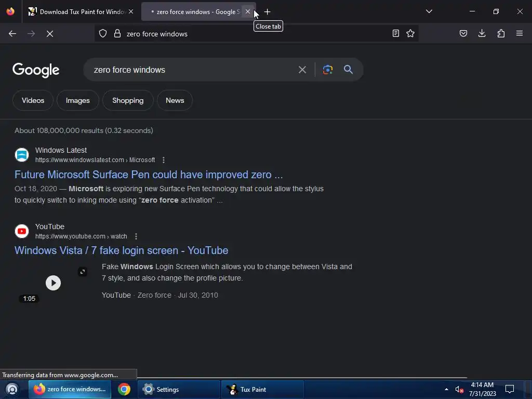Click the muted volume tray icon
Viewport: 532px width, 399px height.
tap(459, 390)
